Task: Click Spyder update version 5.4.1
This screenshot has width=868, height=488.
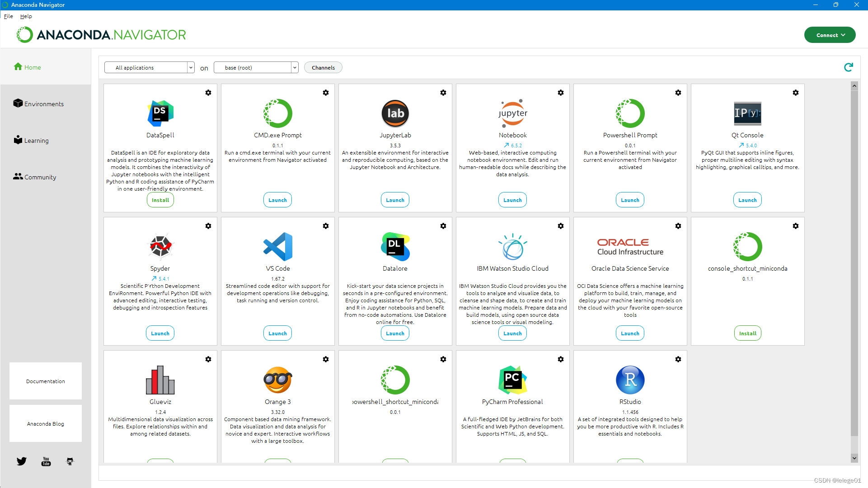Action: [160, 279]
